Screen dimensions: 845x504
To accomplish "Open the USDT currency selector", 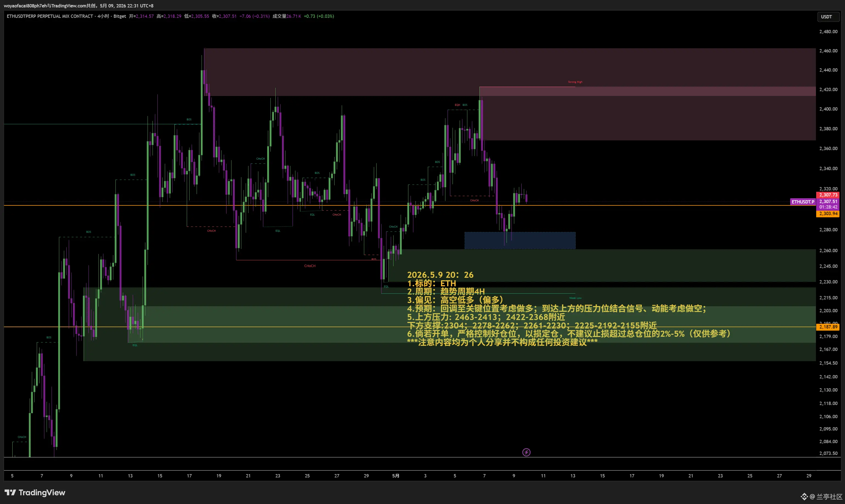I will click(x=828, y=17).
